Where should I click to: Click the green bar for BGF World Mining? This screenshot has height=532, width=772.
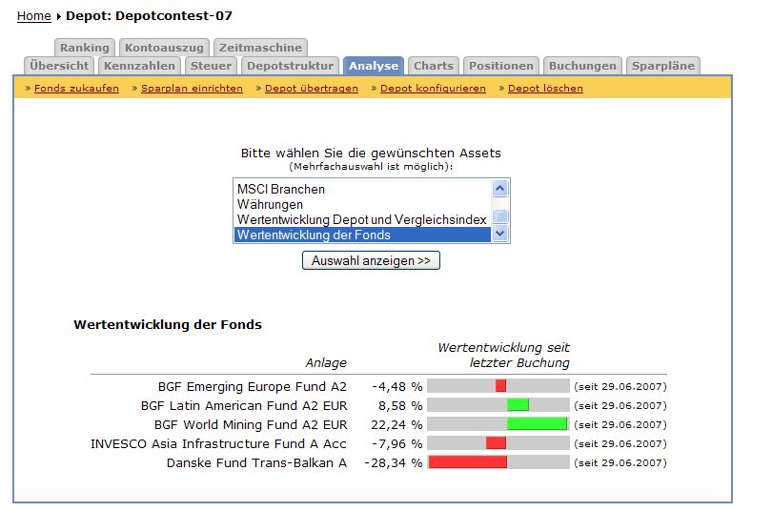(538, 423)
